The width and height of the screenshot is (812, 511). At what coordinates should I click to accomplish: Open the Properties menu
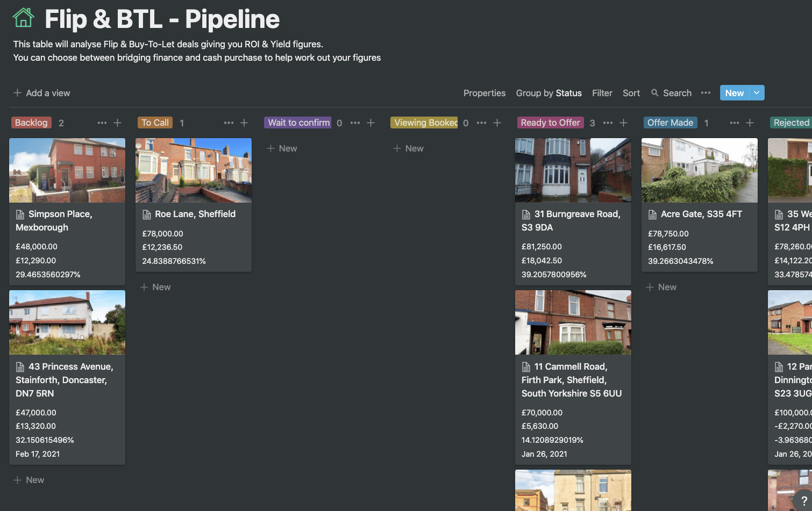(x=485, y=93)
